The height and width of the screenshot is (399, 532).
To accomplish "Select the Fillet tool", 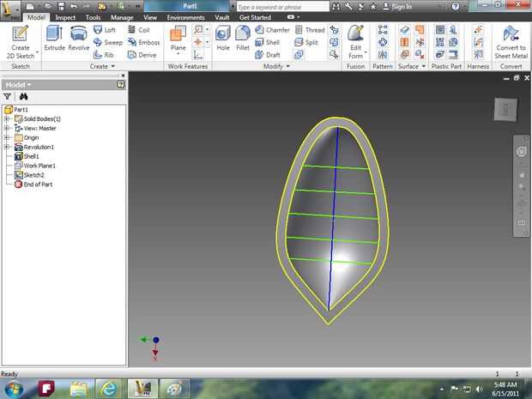I will [x=243, y=38].
